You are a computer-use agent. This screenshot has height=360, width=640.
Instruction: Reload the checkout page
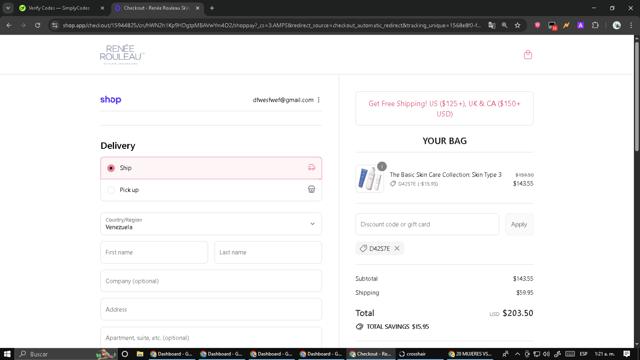tap(37, 25)
